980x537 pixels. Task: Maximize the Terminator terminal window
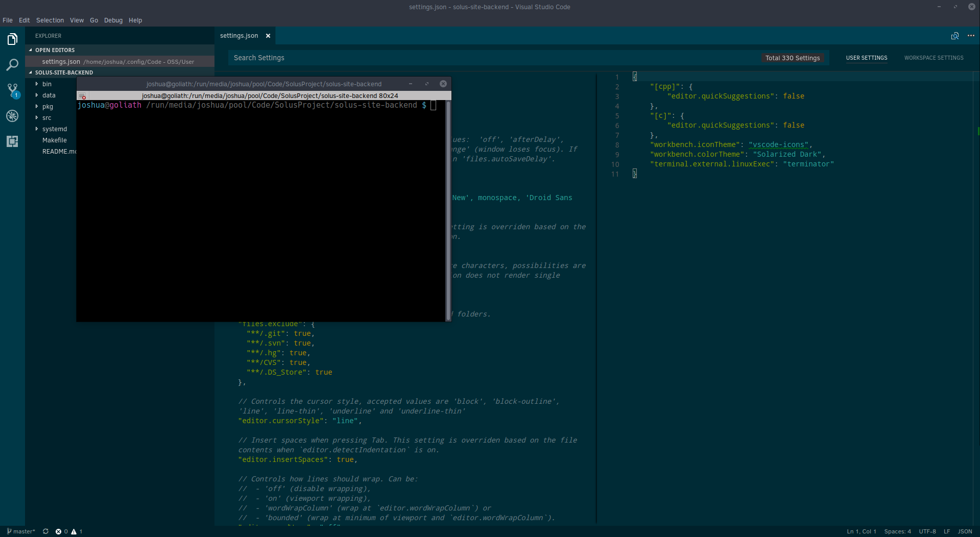[427, 84]
